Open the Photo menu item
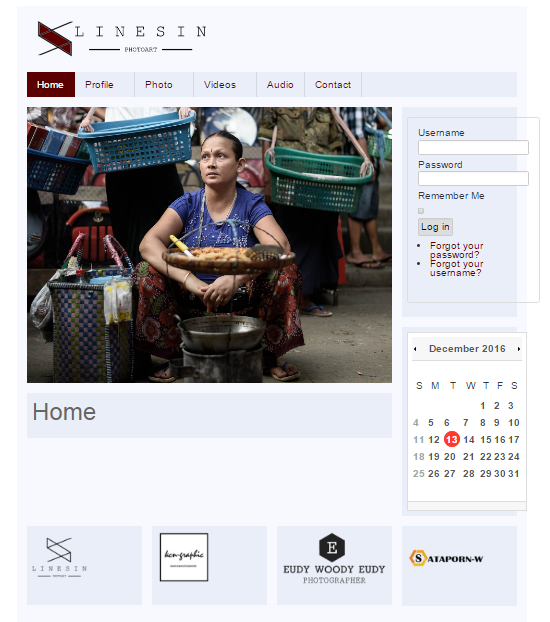 159,85
